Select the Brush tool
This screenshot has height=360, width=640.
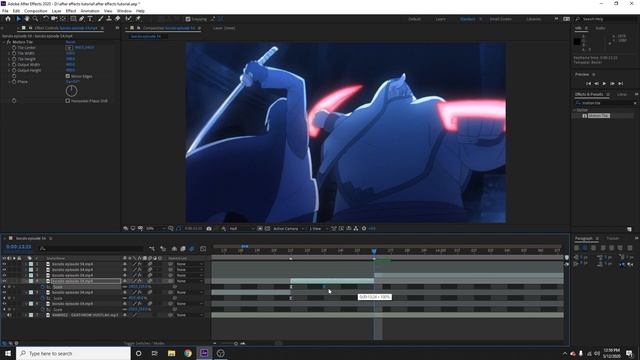(x=100, y=19)
